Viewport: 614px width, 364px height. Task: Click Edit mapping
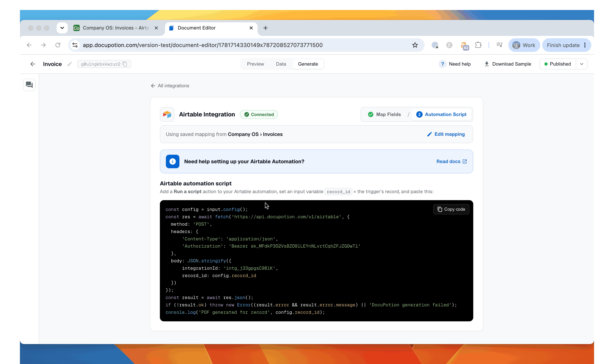click(446, 134)
